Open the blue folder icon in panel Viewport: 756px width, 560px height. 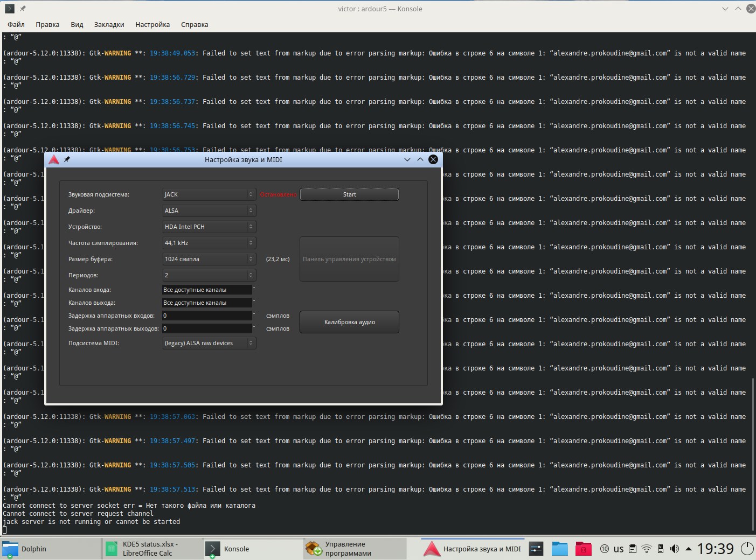point(560,549)
